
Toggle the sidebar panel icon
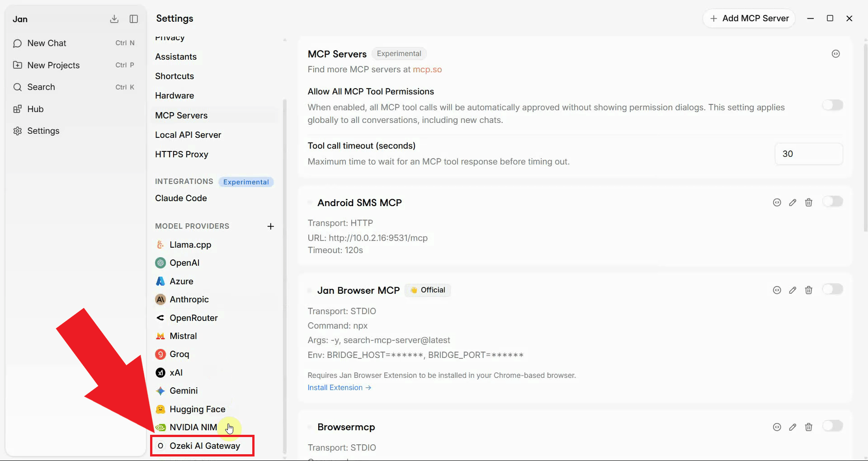pyautogui.click(x=134, y=19)
